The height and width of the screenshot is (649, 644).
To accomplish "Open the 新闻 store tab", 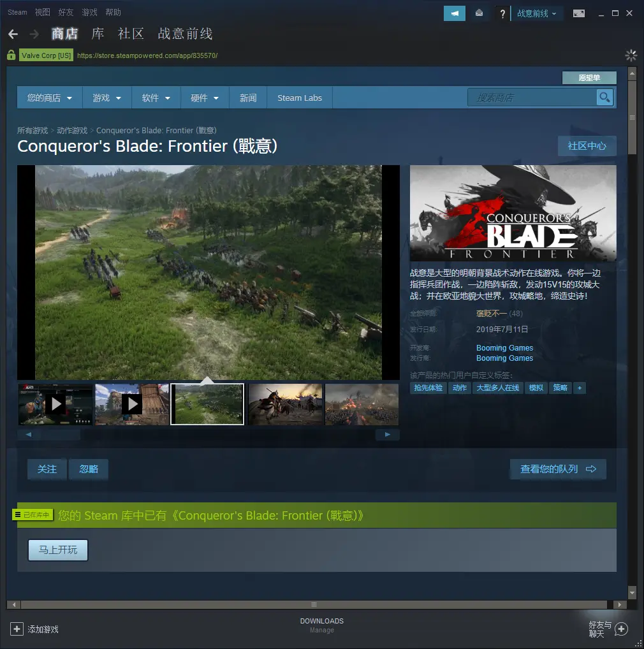I will click(248, 98).
